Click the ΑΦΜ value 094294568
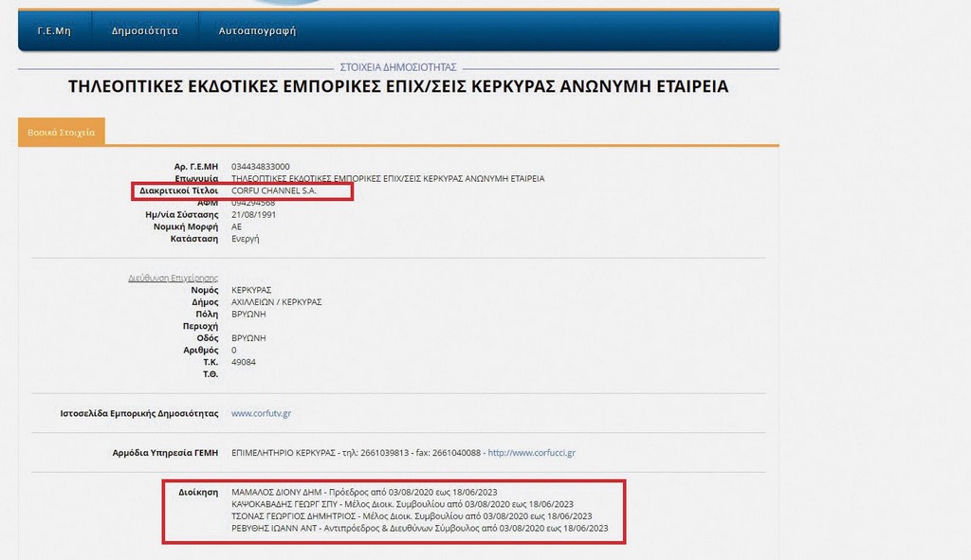 coord(252,203)
